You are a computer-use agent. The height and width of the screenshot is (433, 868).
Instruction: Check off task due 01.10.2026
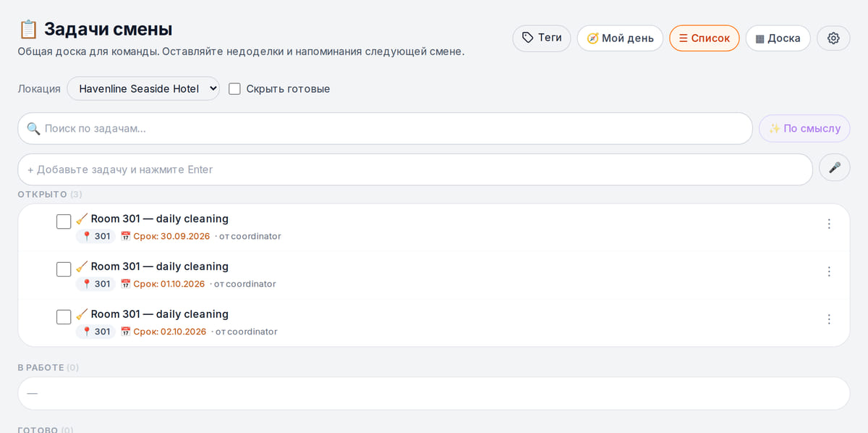coord(64,269)
